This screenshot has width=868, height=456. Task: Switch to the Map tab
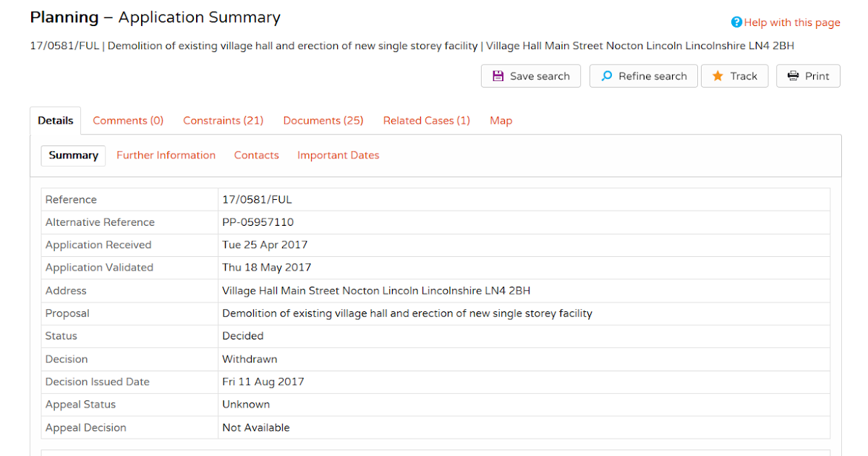[x=501, y=120]
